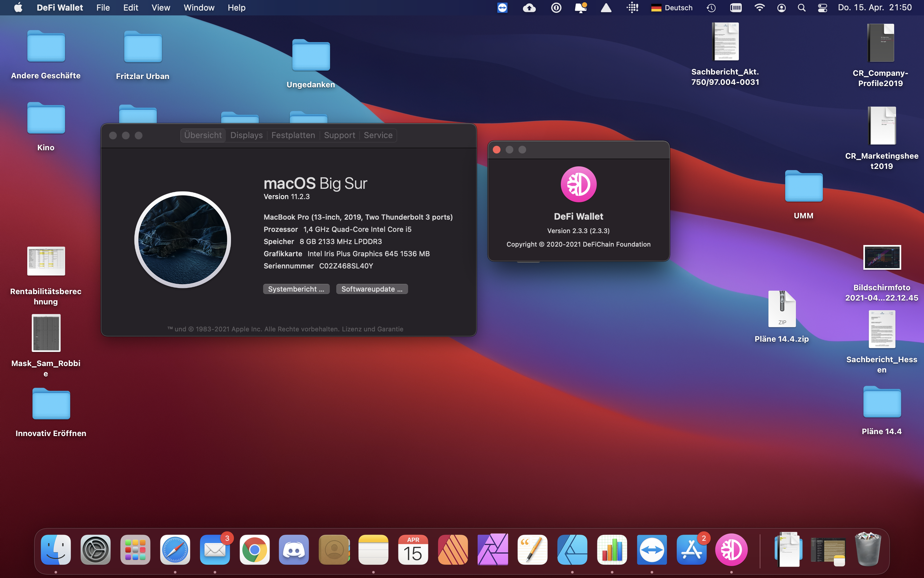Open Discord from the Dock
The height and width of the screenshot is (578, 924).
294,550
